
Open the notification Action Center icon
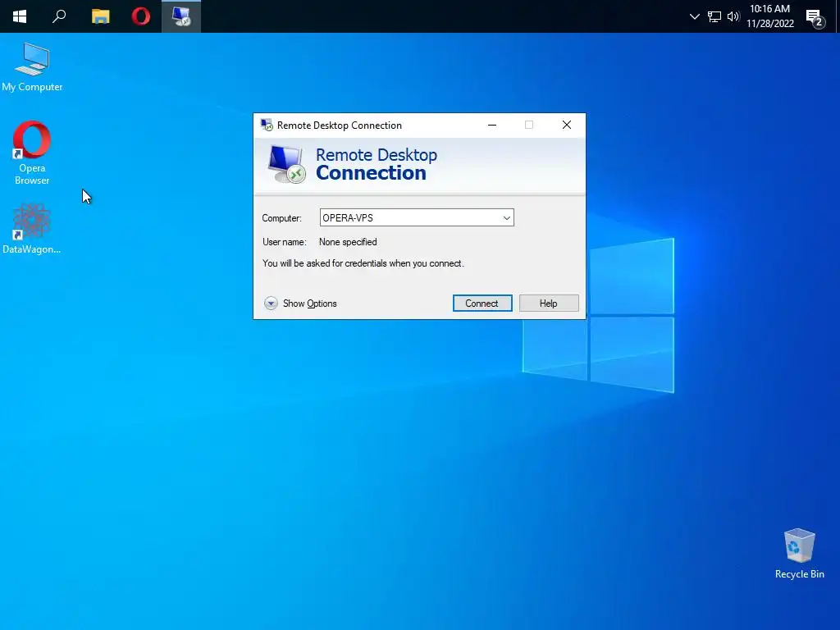coord(815,18)
